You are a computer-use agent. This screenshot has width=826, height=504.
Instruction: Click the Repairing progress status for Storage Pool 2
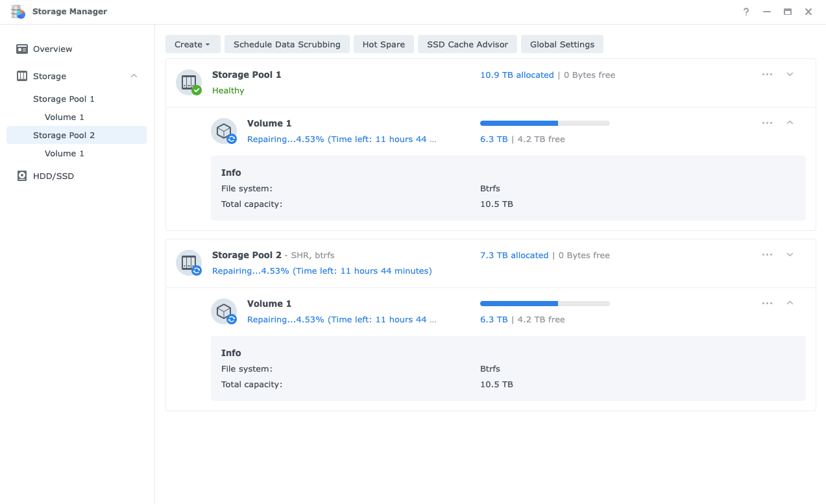tap(322, 270)
